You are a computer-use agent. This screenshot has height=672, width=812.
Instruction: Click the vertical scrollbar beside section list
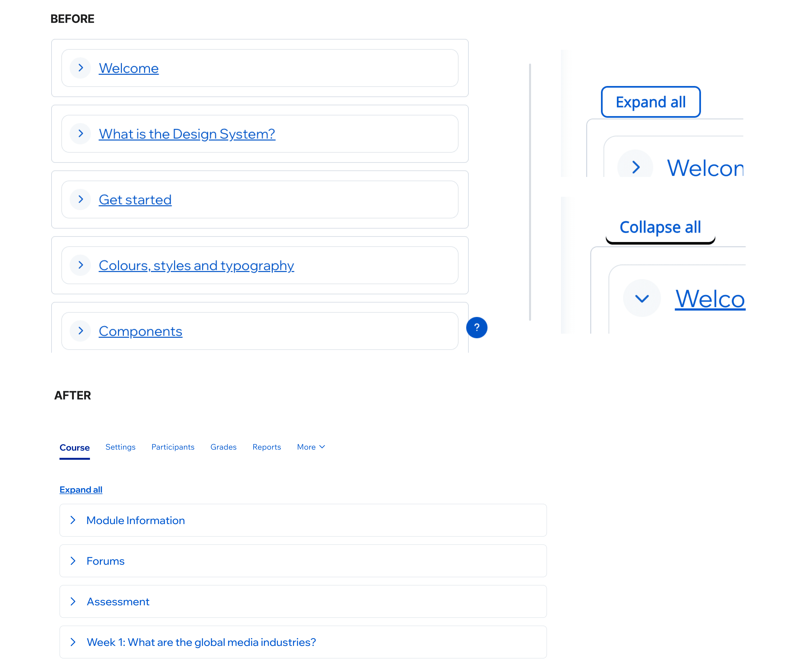(530, 192)
